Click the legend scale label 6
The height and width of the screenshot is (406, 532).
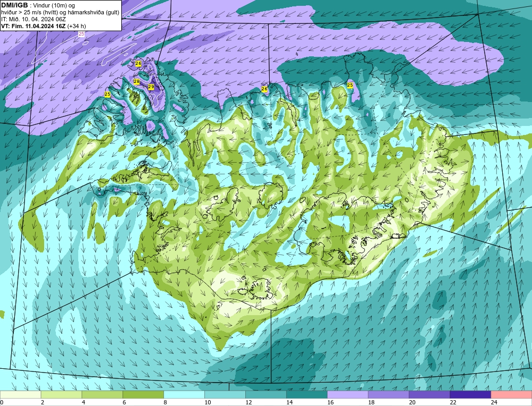tap(124, 402)
